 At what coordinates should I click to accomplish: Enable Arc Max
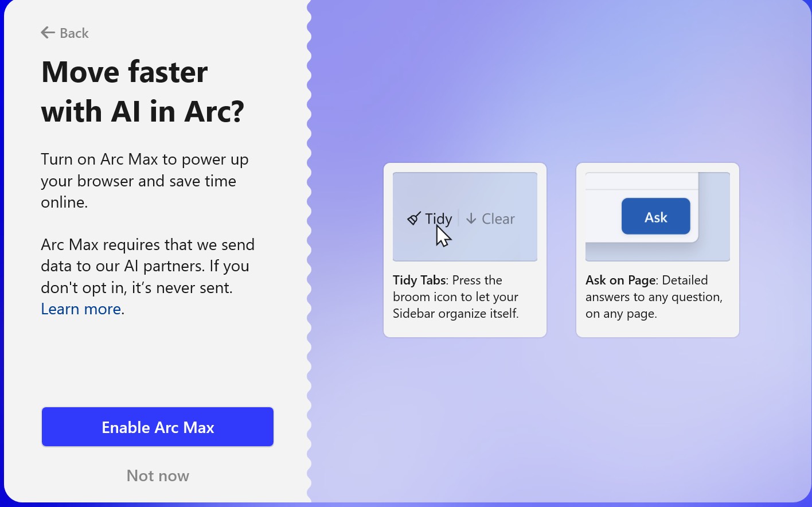[158, 427]
